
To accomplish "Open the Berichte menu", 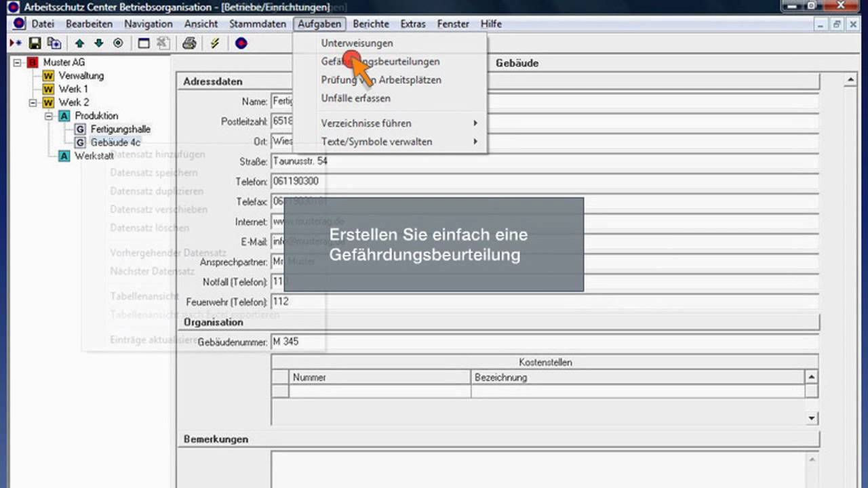I will pyautogui.click(x=371, y=24).
